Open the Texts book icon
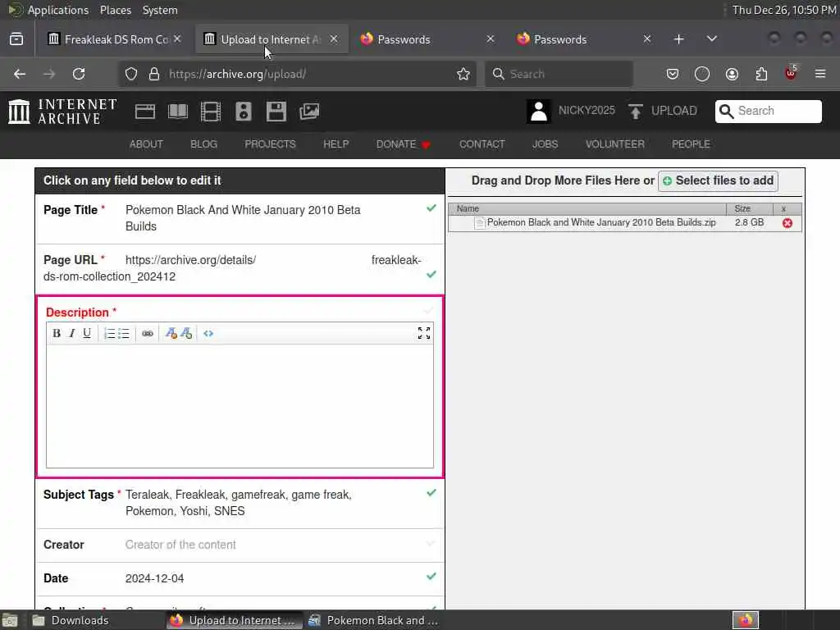 [x=178, y=112]
